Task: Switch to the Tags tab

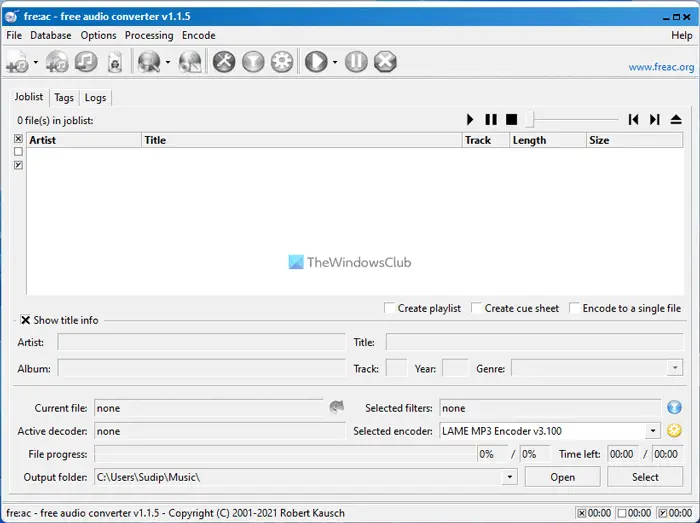Action: point(64,98)
